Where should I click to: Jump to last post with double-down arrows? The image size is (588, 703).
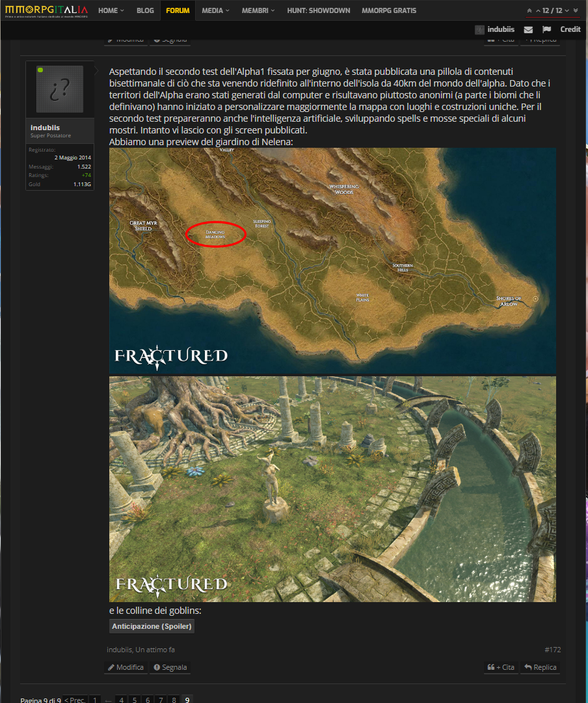576,10
